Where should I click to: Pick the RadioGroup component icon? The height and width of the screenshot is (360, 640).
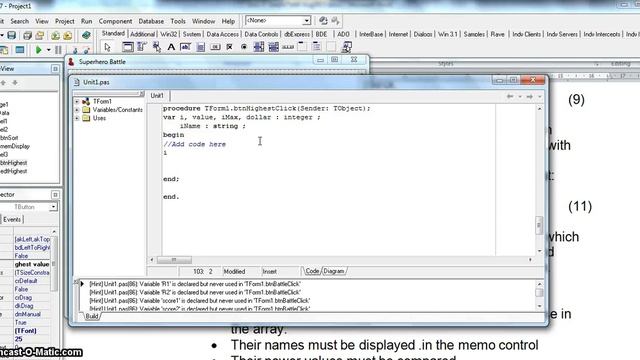(x=317, y=47)
